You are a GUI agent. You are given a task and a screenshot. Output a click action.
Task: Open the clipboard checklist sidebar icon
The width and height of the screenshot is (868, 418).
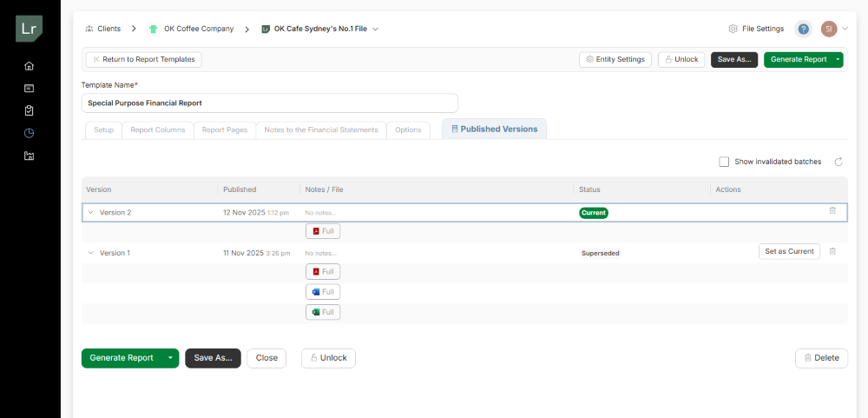point(30,110)
